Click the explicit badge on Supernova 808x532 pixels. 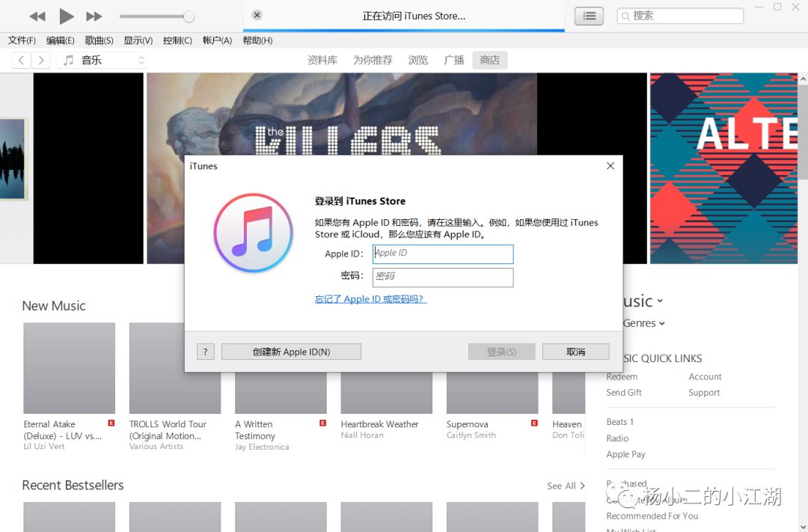coord(534,423)
